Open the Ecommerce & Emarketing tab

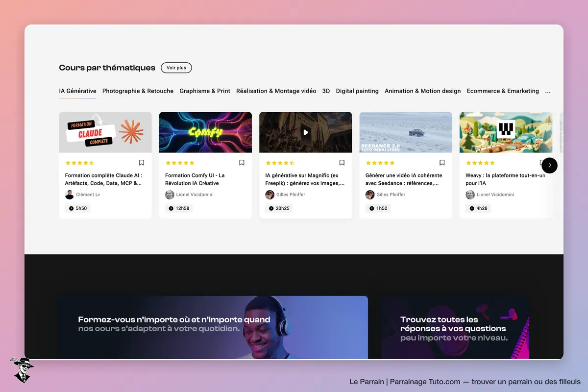pos(503,91)
